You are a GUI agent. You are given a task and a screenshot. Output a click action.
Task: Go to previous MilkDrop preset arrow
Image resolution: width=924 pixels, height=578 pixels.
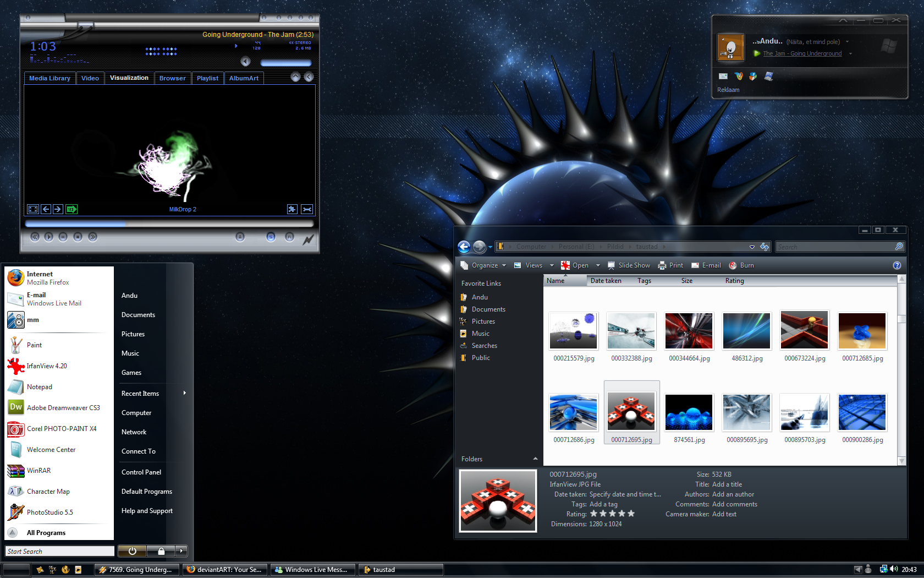pos(46,209)
